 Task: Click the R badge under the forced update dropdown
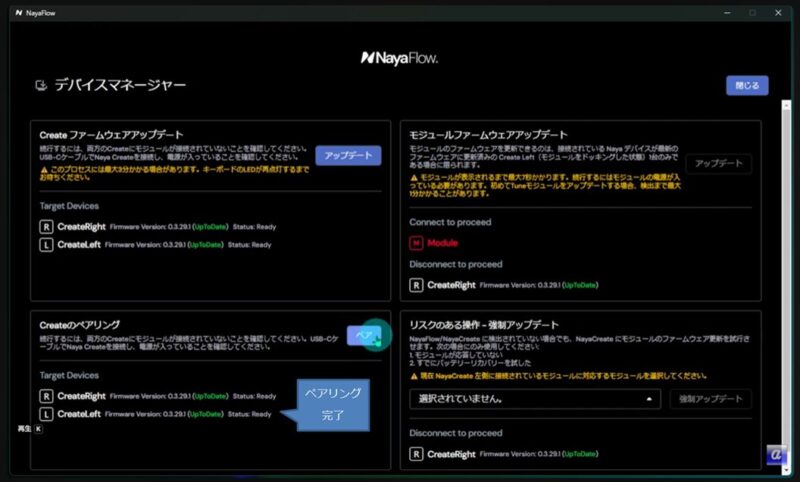(x=416, y=454)
